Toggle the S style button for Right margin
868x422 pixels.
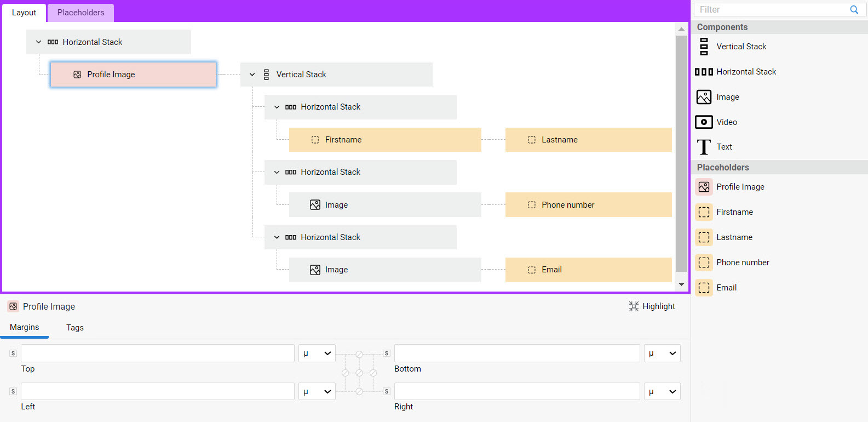386,391
